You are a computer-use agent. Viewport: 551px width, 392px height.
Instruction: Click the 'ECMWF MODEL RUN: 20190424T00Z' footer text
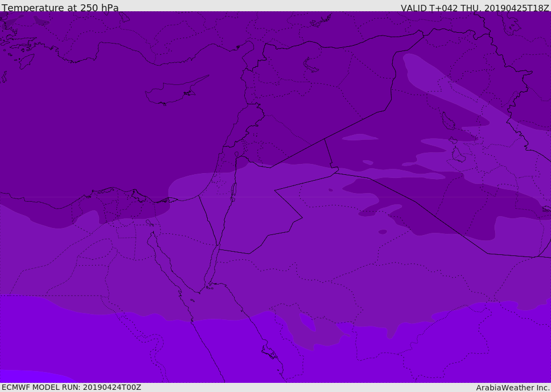coord(72,387)
